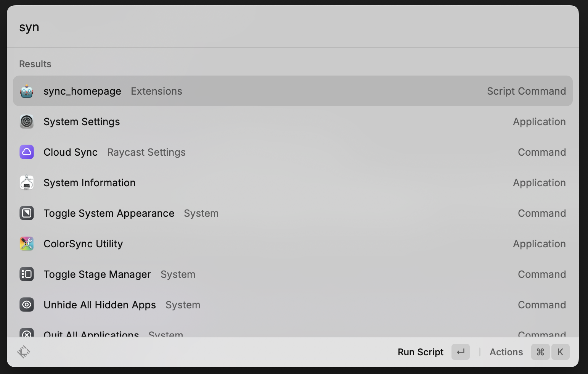Click the Command key symbol beside Actions
Image resolution: width=588 pixels, height=374 pixels.
(540, 352)
